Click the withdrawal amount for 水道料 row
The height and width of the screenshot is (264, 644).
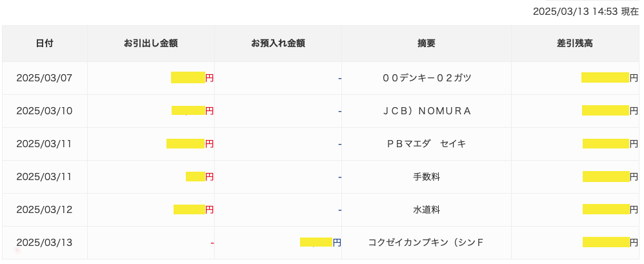coord(194,209)
